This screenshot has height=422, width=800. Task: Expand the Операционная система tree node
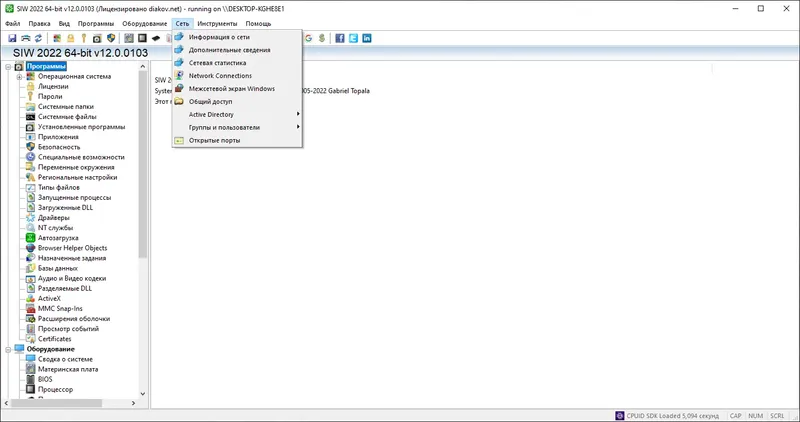click(19, 77)
